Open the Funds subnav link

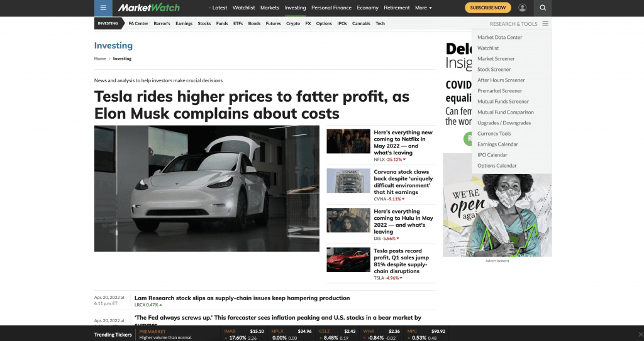(x=222, y=24)
